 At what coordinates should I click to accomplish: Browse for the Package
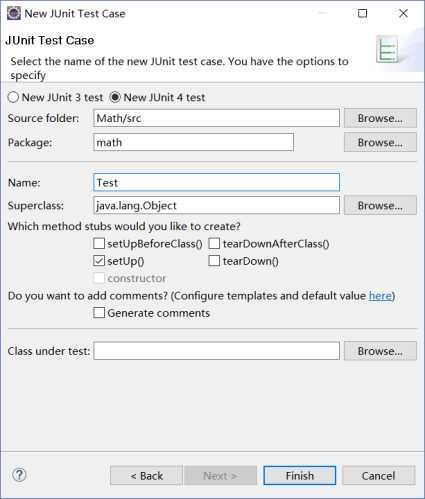coord(380,142)
